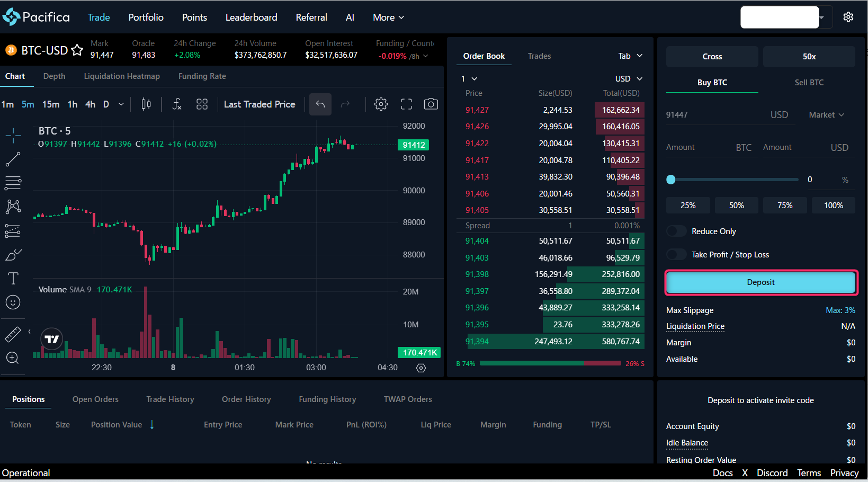Favorite BTC-USD with the star icon

pos(77,50)
